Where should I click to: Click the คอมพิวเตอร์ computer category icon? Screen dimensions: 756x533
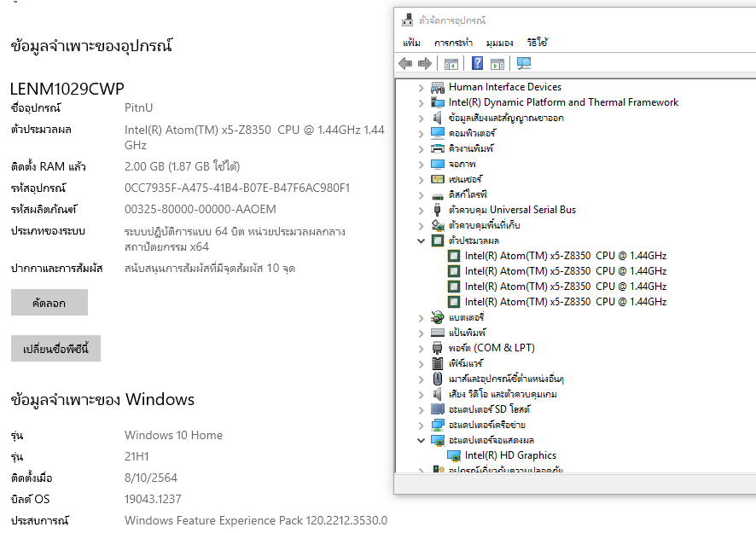tap(438, 133)
